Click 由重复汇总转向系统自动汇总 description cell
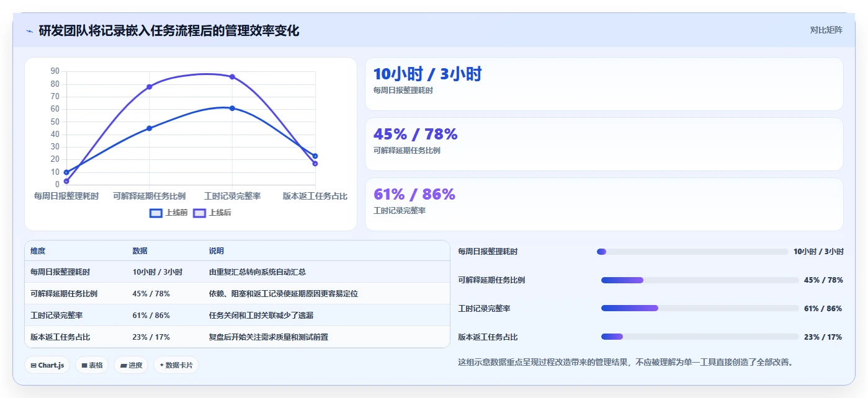This screenshot has width=868, height=398. tap(257, 272)
